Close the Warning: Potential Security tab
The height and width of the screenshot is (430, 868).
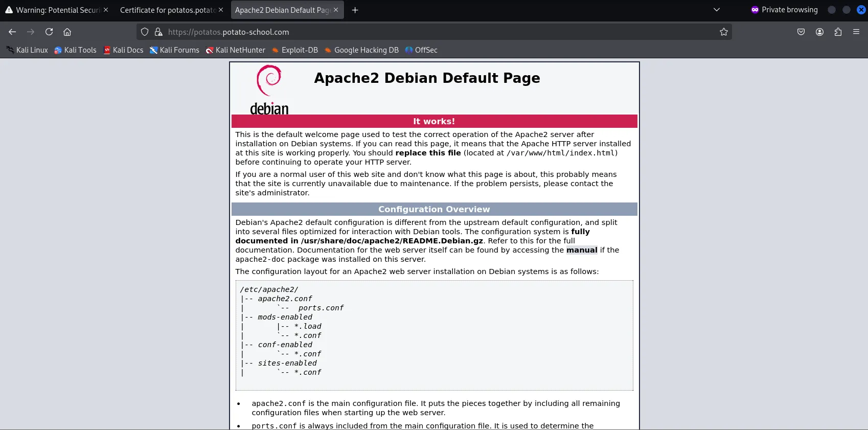click(106, 10)
